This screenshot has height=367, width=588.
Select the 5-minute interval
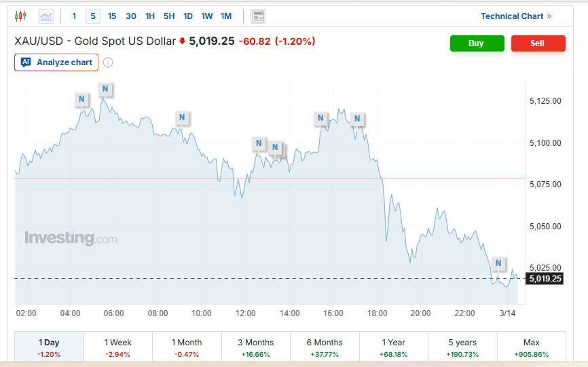point(93,16)
